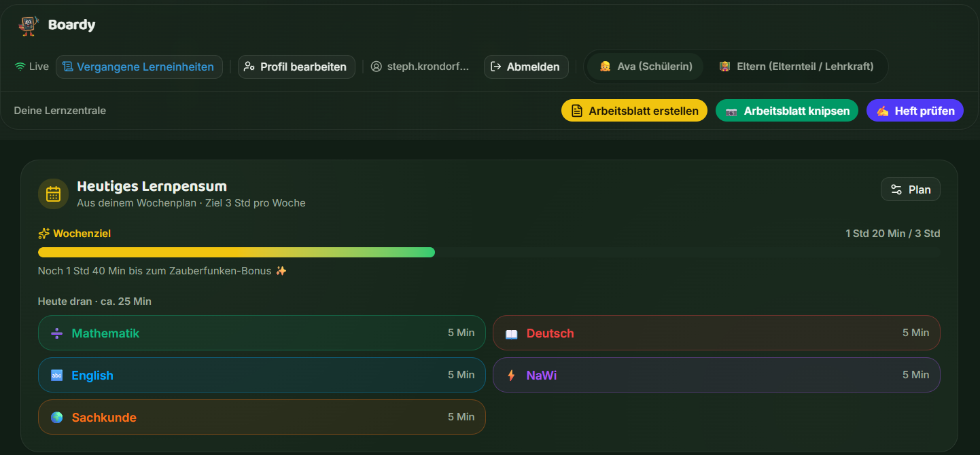Click the Abmelden logout button
Image resolution: width=980 pixels, height=455 pixels.
526,67
